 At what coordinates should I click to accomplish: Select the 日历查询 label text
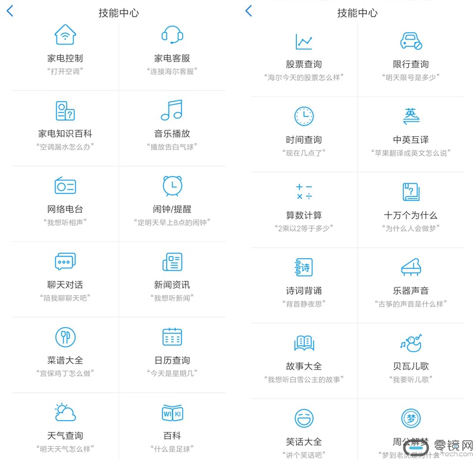coord(172,360)
